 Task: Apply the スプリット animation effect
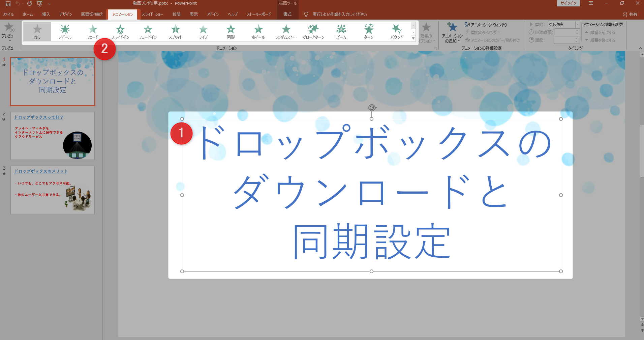[176, 32]
